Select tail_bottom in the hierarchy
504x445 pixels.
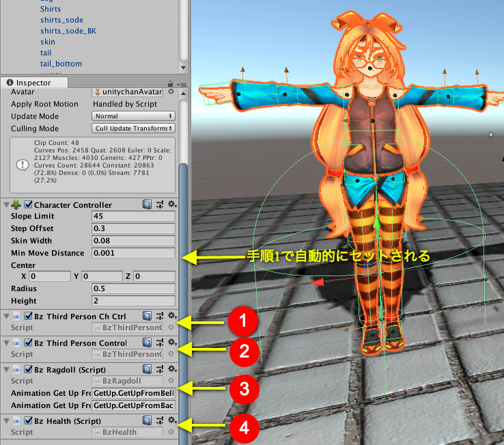(x=61, y=64)
